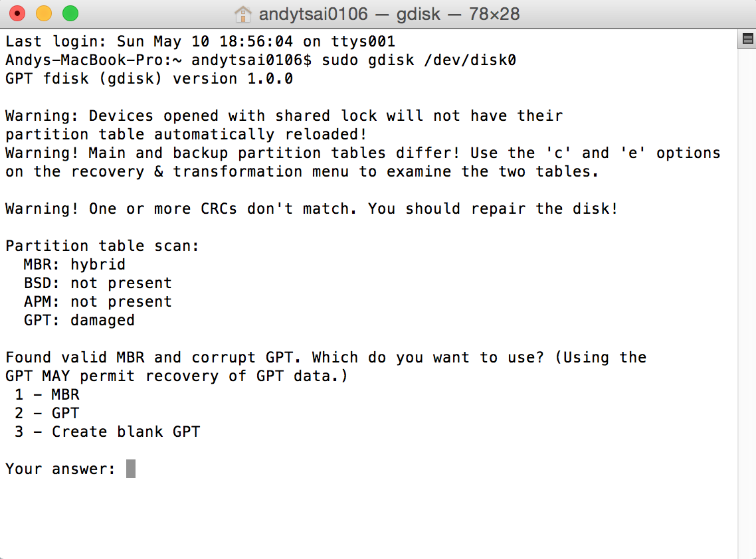Click the '1 – MBR' option line
The image size is (756, 559).
(47, 394)
